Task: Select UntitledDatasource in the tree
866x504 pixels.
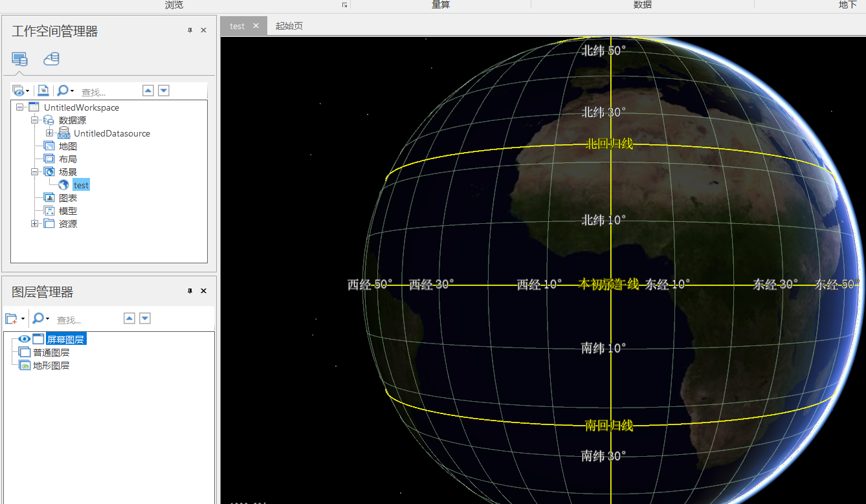Action: [x=112, y=133]
